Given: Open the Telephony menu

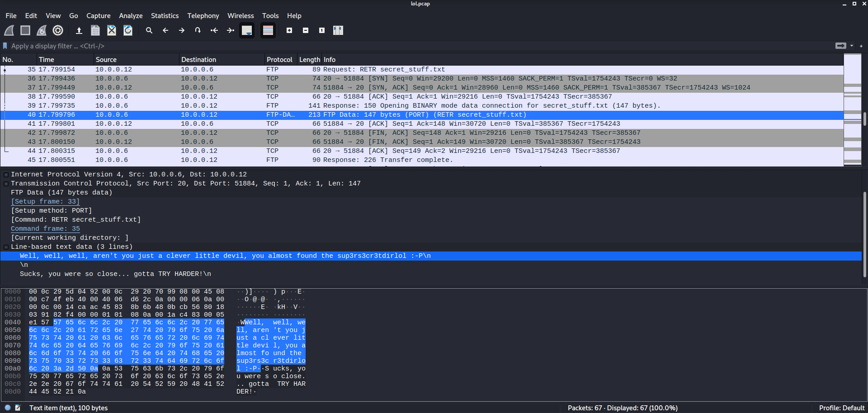Looking at the screenshot, I should click(203, 15).
